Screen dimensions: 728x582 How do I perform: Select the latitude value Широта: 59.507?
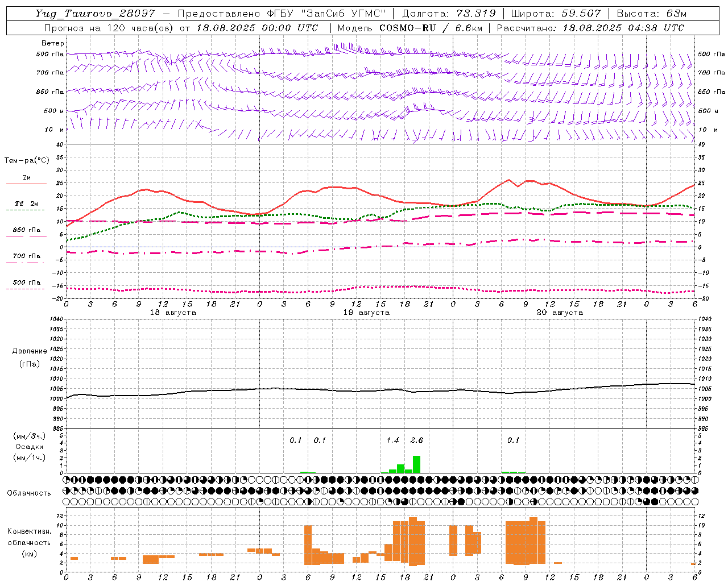(x=556, y=14)
